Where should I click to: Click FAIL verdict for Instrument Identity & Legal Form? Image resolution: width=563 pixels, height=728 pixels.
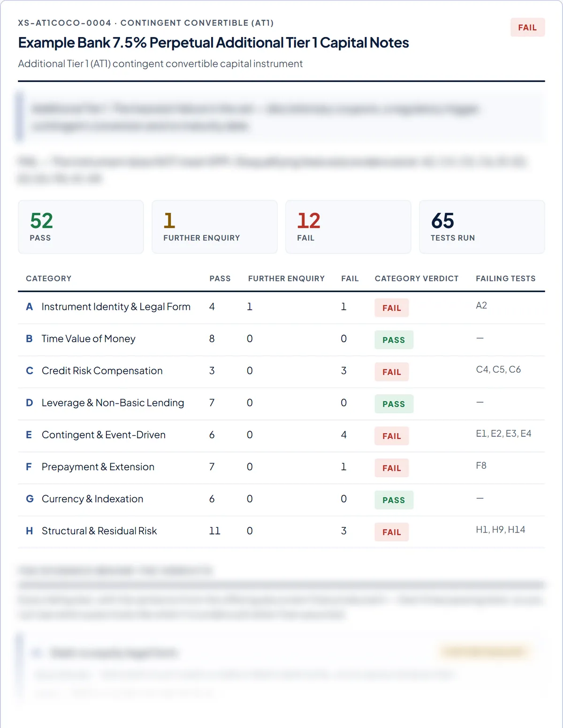(392, 308)
